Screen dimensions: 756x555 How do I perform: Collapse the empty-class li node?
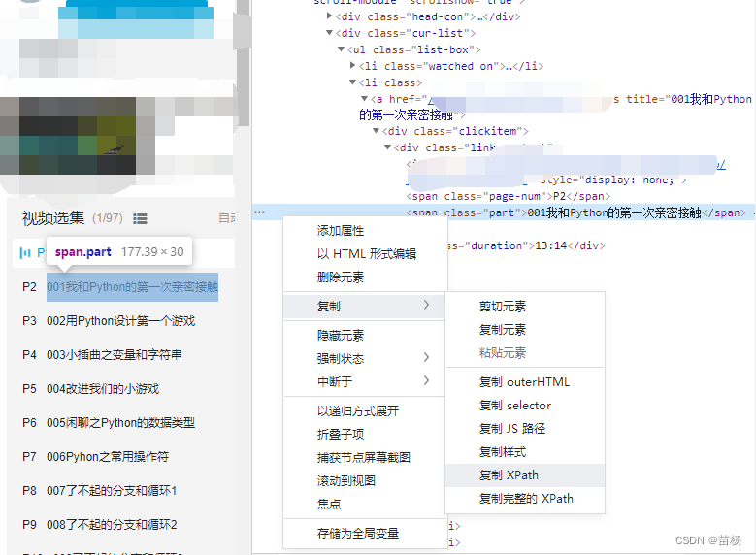pos(352,82)
